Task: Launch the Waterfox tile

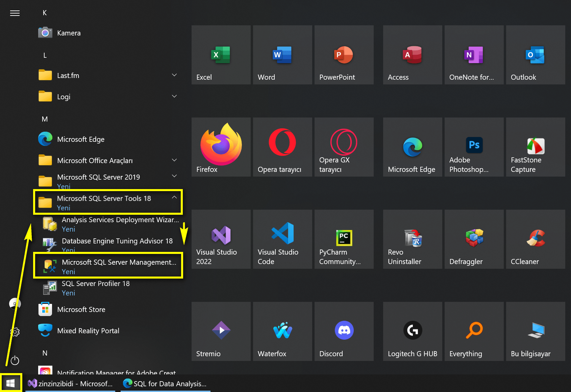Action: [x=282, y=331]
